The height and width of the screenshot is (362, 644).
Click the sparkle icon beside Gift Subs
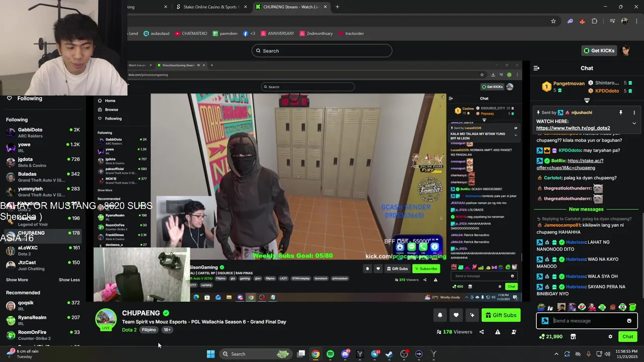click(x=472, y=315)
